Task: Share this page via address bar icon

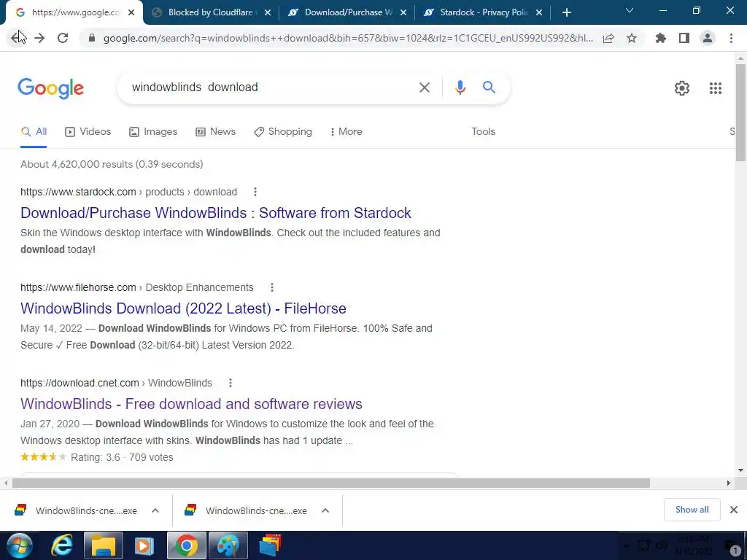Action: [608, 38]
